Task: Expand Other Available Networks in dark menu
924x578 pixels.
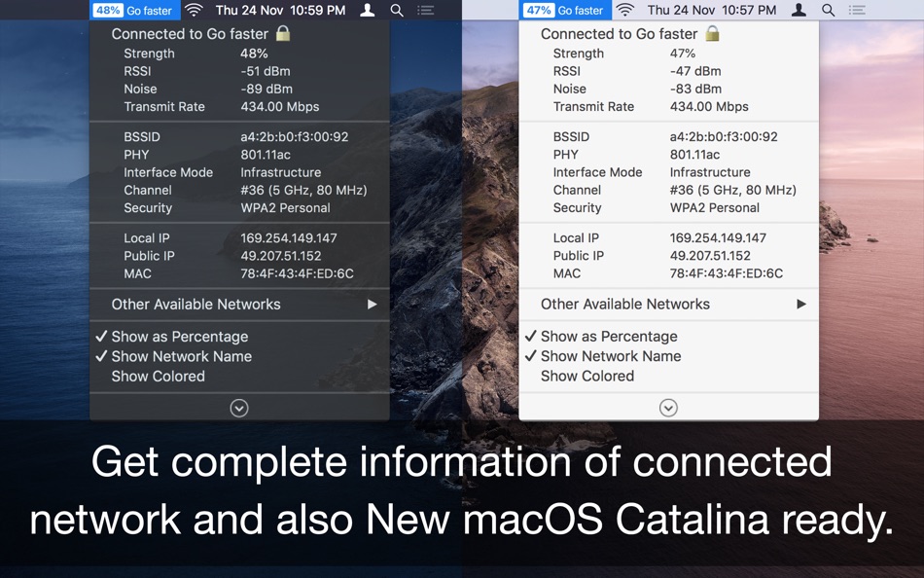Action: (239, 305)
